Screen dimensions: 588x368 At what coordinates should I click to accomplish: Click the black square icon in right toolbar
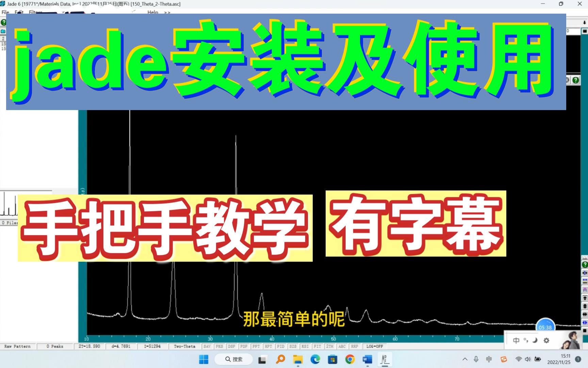[x=585, y=331]
